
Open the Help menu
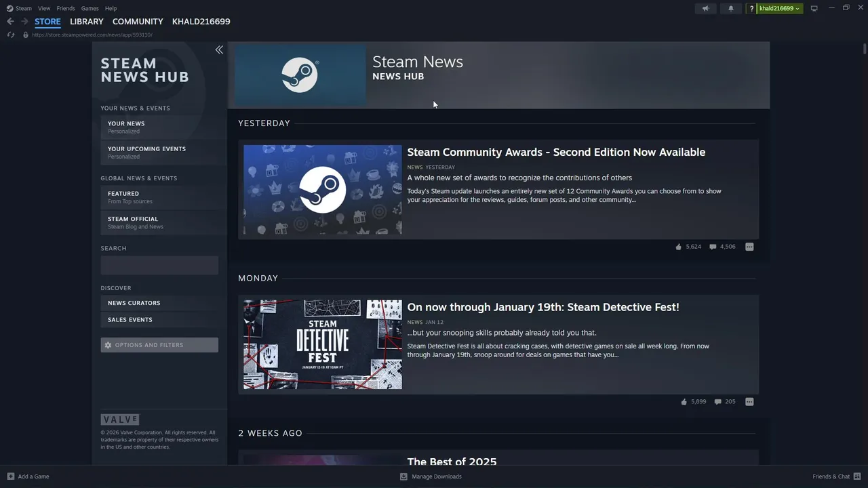[x=111, y=8]
